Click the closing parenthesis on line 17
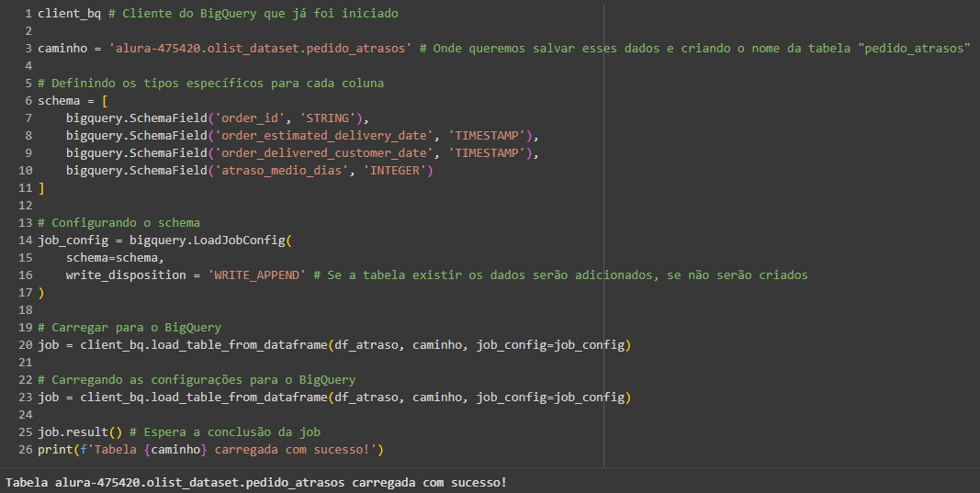Image resolution: width=980 pixels, height=493 pixels. 41,293
